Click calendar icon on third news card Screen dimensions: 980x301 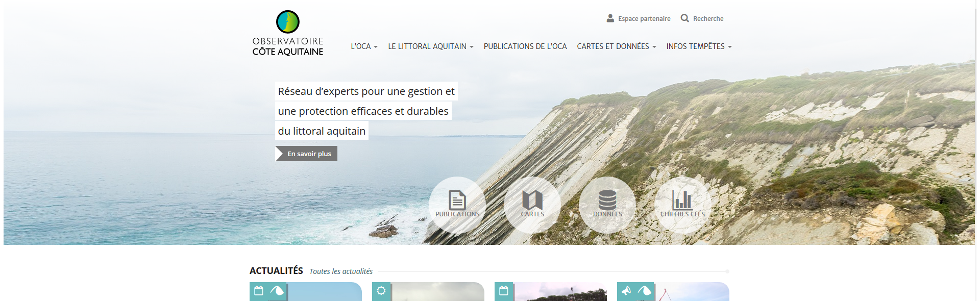[x=504, y=291]
